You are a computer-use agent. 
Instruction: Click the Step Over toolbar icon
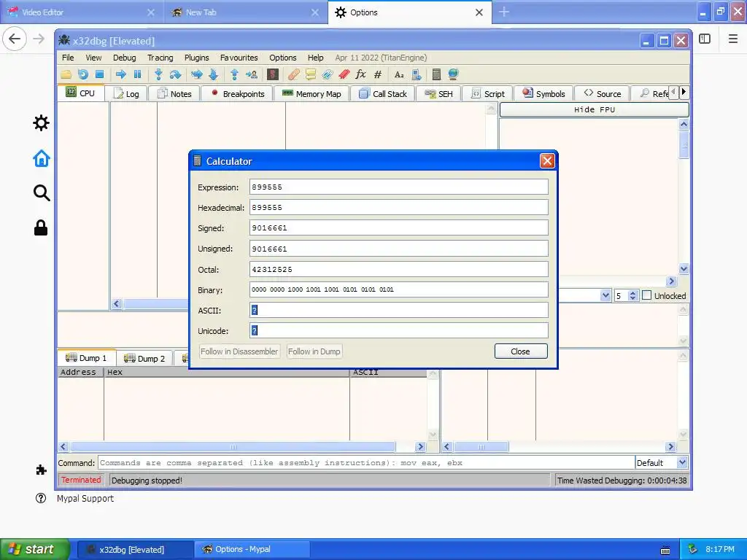point(175,74)
